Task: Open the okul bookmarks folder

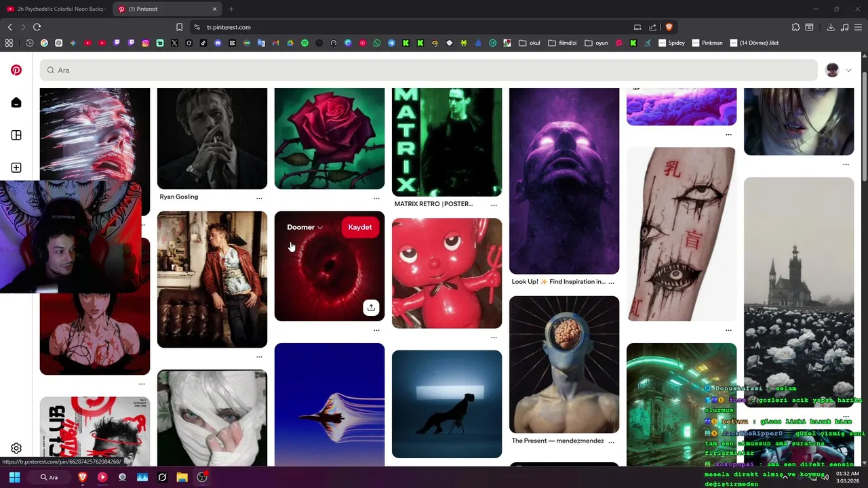Action: (x=529, y=43)
